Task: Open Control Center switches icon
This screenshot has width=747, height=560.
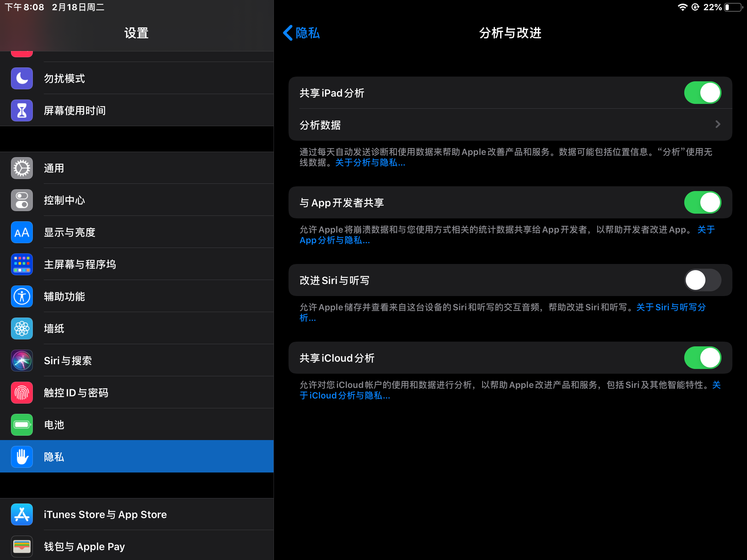Action: tap(22, 200)
